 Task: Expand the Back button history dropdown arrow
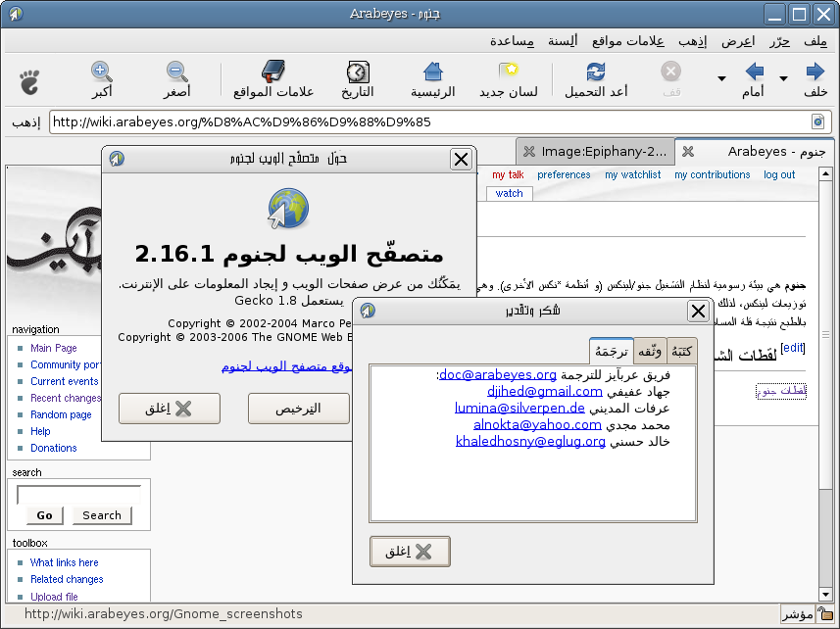(783, 78)
